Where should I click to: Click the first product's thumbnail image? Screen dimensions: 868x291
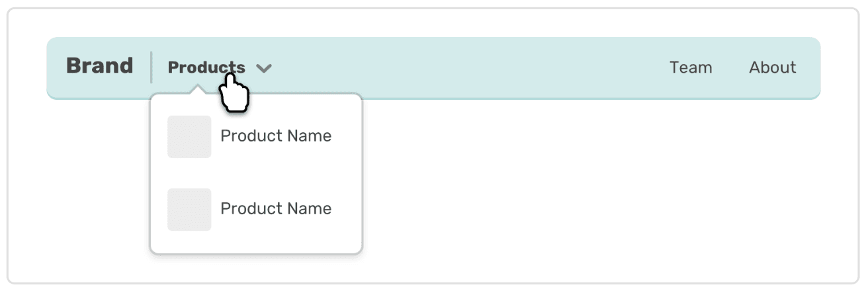189,137
